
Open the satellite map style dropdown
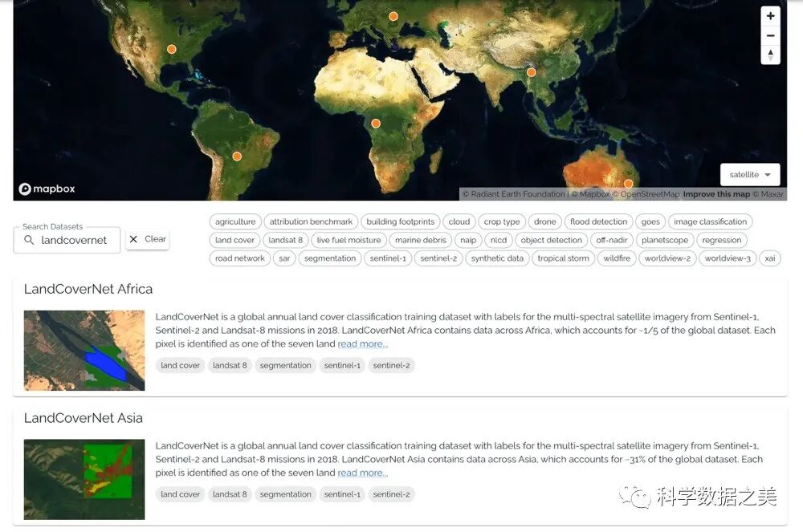[750, 175]
